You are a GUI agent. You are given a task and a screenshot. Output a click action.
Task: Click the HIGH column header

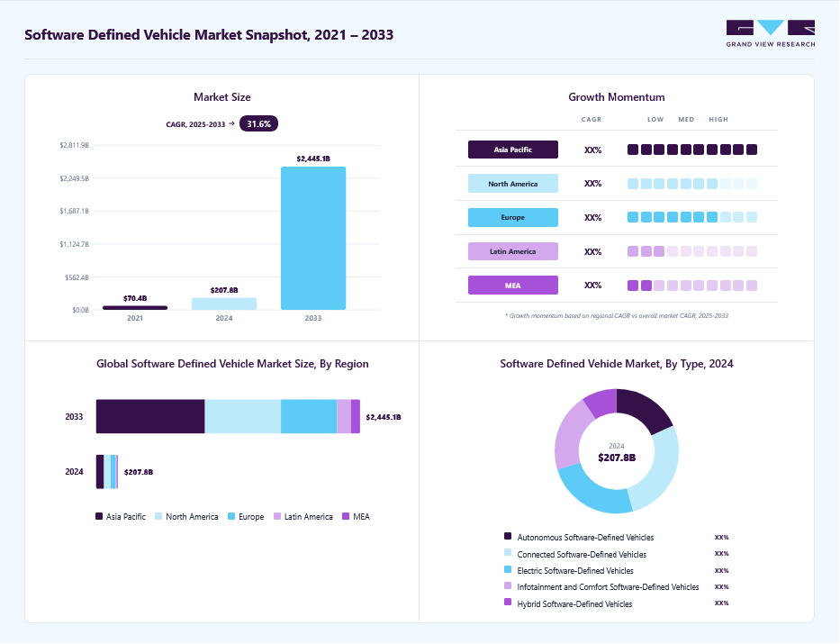pyautogui.click(x=718, y=120)
